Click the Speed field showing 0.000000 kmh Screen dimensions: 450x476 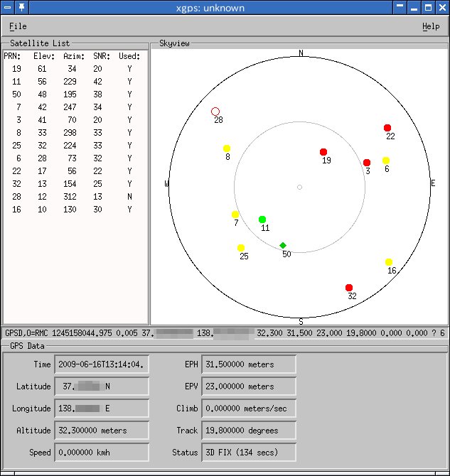coord(102,453)
